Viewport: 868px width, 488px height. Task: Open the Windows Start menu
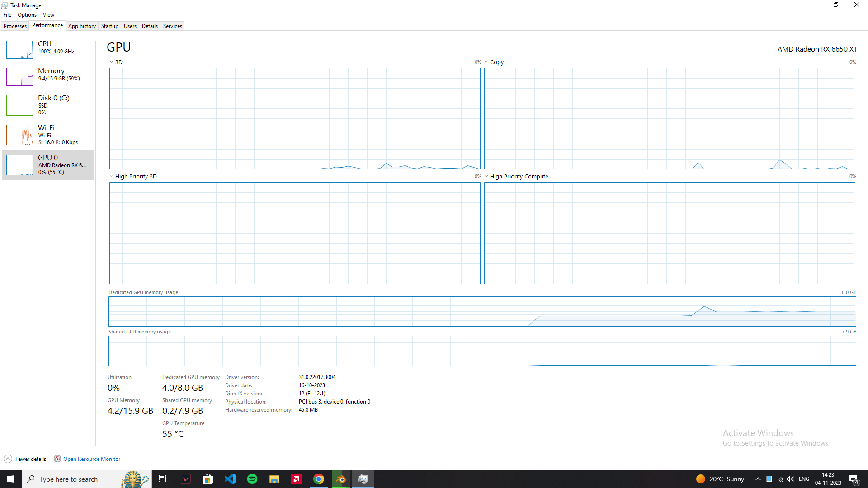[11, 479]
